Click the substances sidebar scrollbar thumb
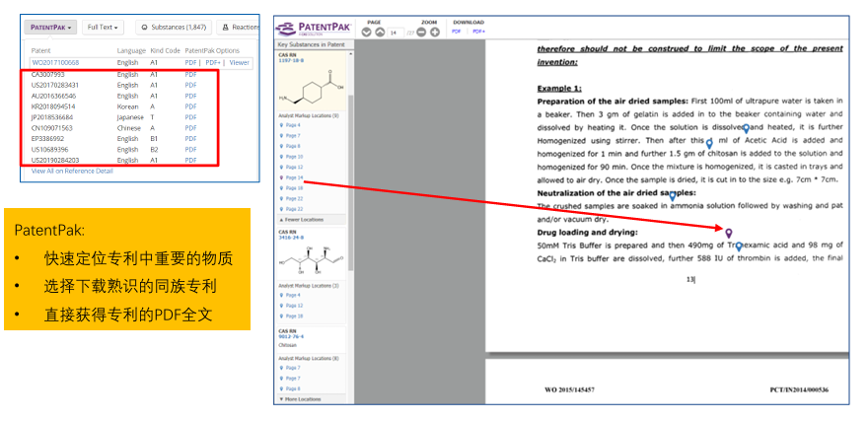This screenshot has width=868, height=421. (350, 182)
